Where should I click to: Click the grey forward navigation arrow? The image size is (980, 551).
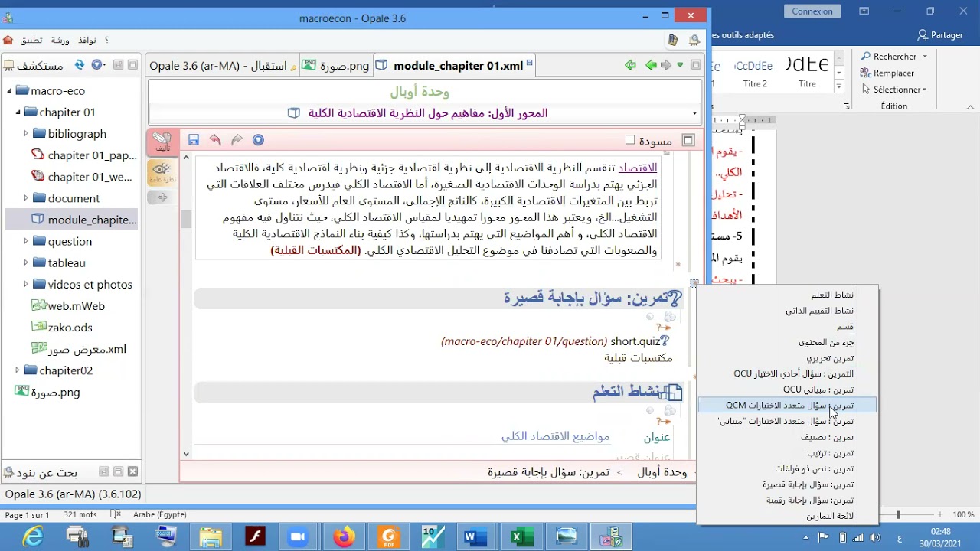pyautogui.click(x=666, y=65)
